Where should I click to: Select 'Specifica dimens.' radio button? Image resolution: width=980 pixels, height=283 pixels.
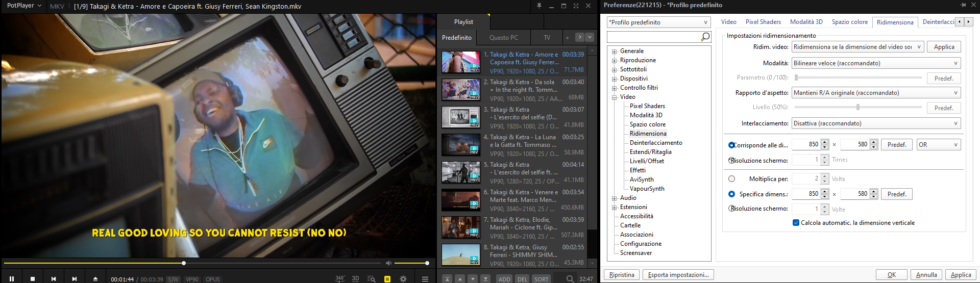pyautogui.click(x=731, y=194)
